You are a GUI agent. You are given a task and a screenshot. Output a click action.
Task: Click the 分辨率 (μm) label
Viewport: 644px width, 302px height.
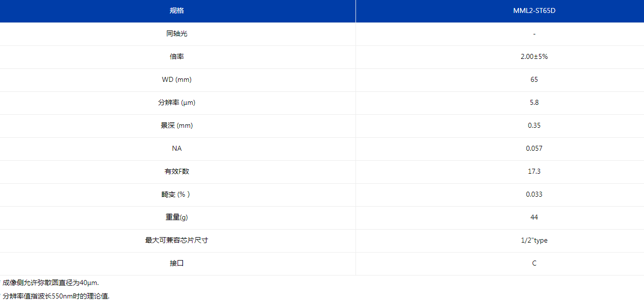(177, 103)
